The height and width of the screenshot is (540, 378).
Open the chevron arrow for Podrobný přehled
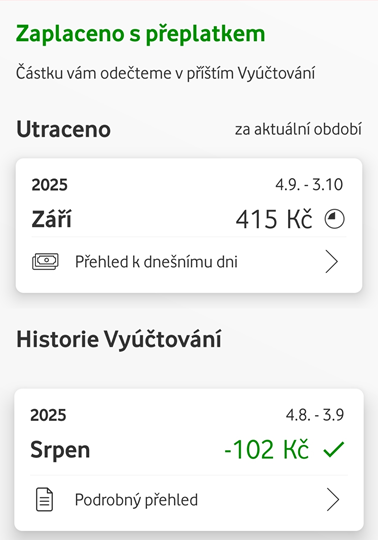[333, 499]
